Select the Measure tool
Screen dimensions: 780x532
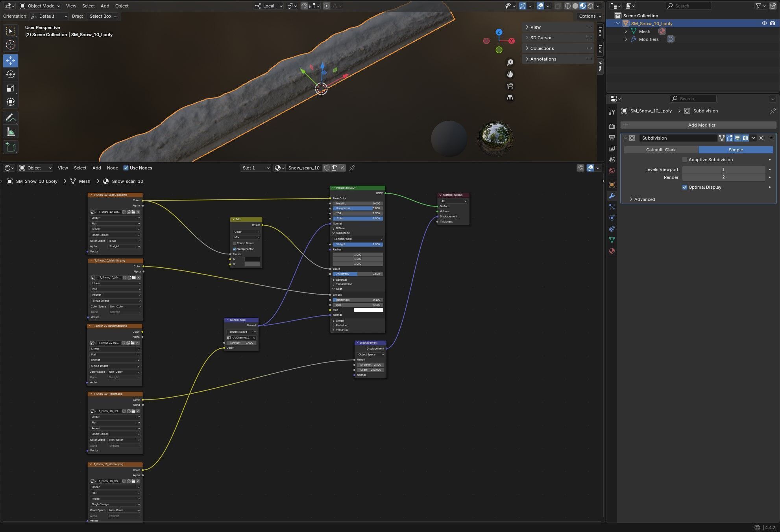click(11, 132)
